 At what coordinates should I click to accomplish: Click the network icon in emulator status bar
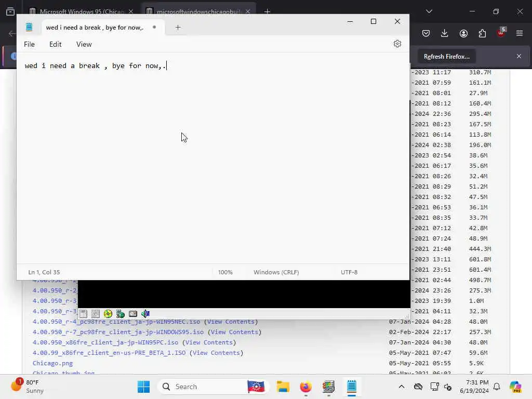[120, 314]
